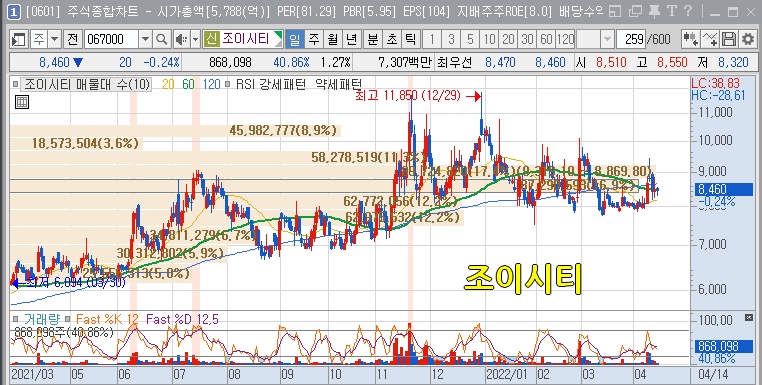Click 약세패턴 label
762x385 pixels.
tap(338, 84)
